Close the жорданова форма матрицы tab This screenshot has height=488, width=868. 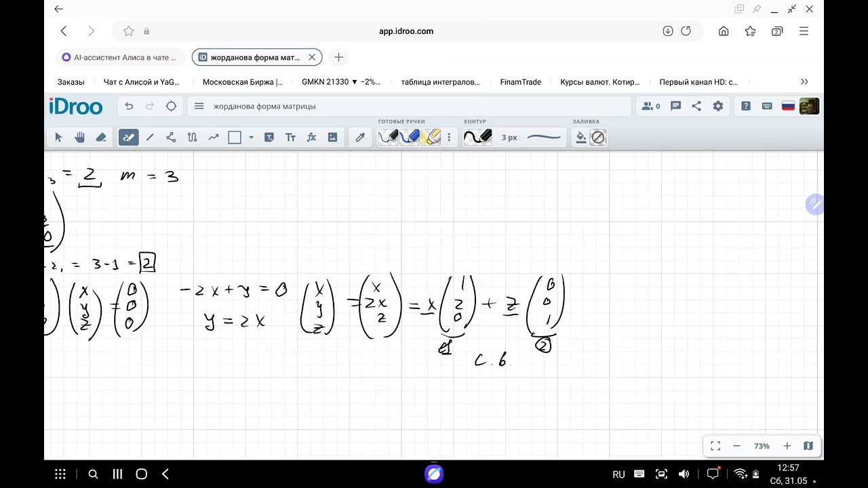(312, 58)
